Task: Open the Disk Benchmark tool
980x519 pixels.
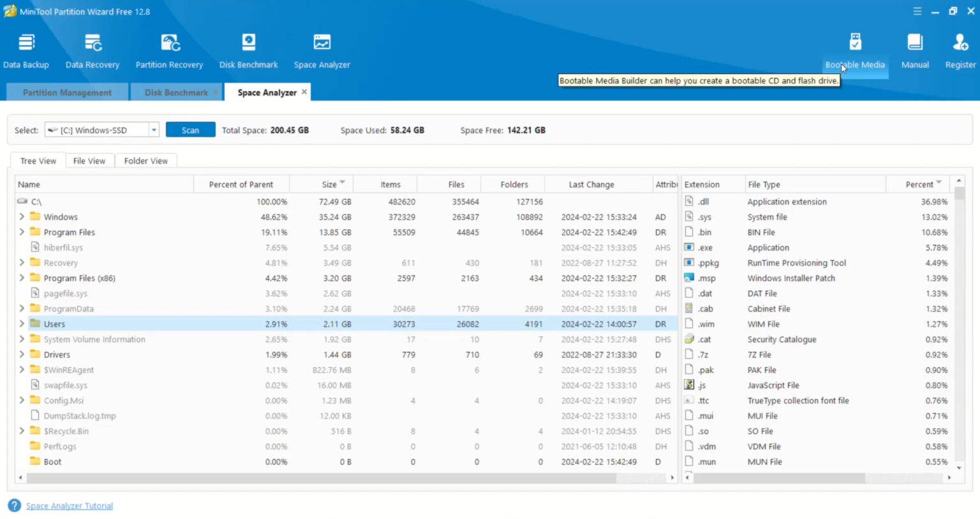Action: pyautogui.click(x=248, y=50)
